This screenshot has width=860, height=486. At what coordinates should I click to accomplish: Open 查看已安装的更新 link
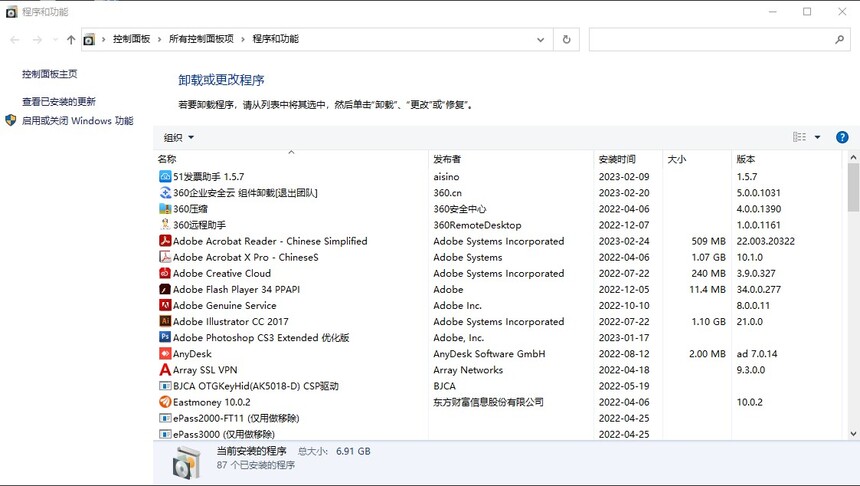tap(59, 101)
